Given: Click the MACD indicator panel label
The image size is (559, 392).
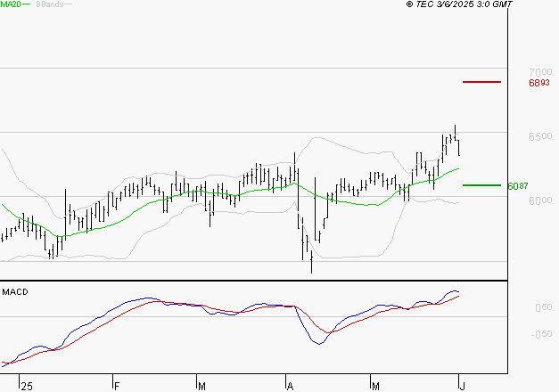Looking at the screenshot, I should [15, 292].
